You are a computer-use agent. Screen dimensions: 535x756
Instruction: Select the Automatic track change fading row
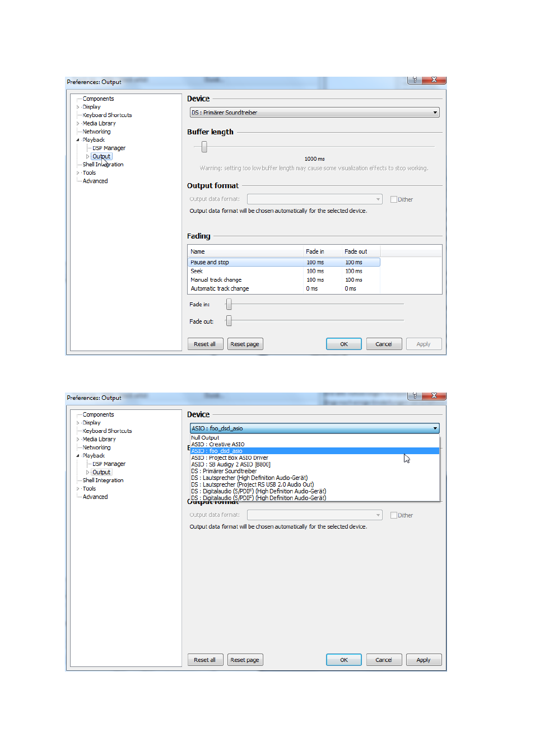(x=285, y=289)
